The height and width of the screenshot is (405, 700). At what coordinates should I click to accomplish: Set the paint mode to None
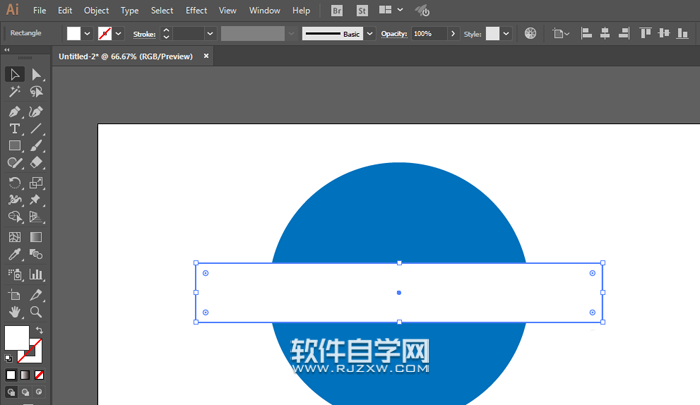click(39, 375)
